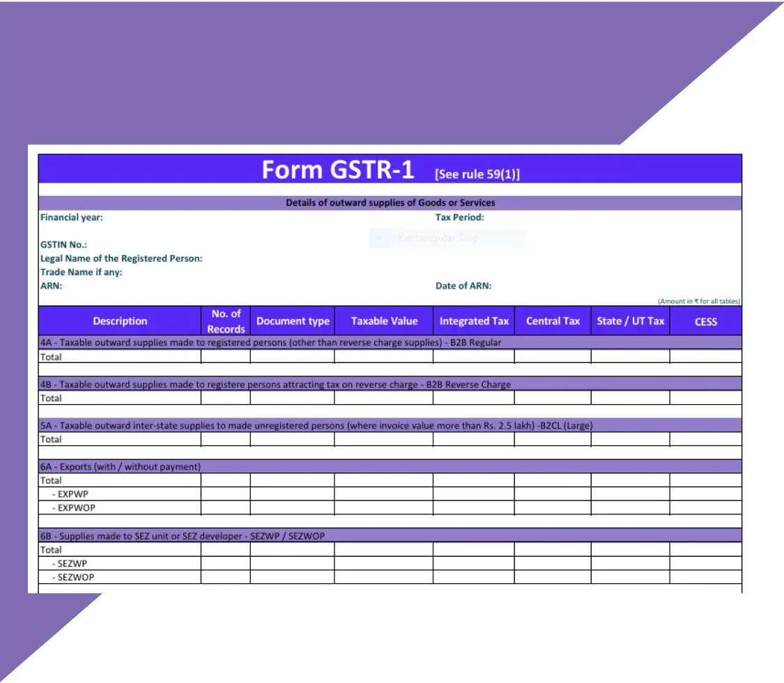The width and height of the screenshot is (784, 683).
Task: Select the Description column header
Action: click(120, 321)
